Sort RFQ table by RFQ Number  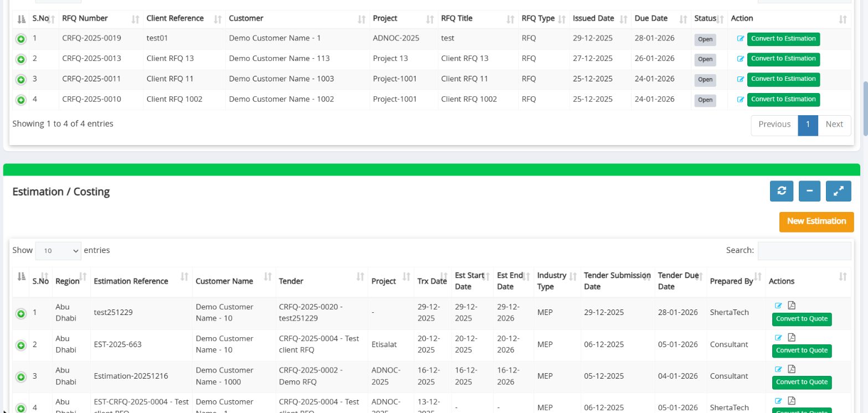[101, 19]
